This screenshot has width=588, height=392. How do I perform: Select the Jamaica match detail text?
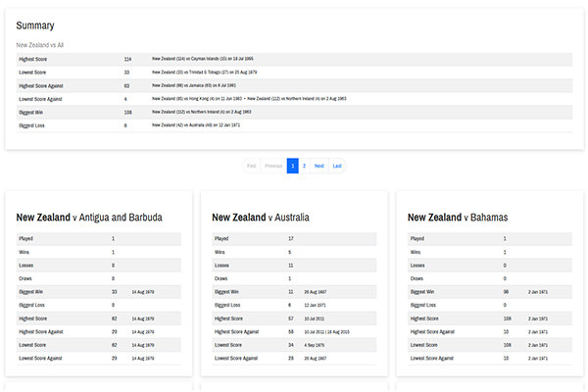pos(194,85)
